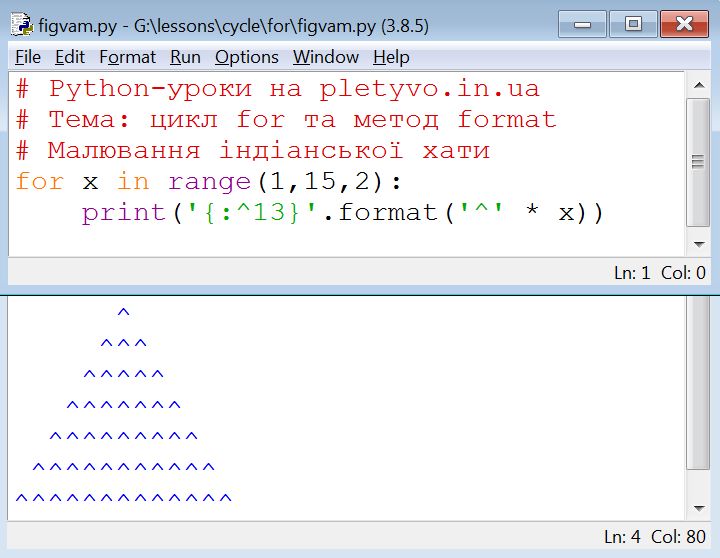Click the bottom widest caret output row
The image size is (720, 558).
tap(124, 498)
